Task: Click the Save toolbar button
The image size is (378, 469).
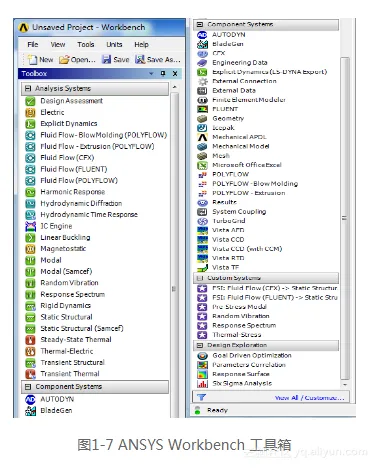Action: 116,60
